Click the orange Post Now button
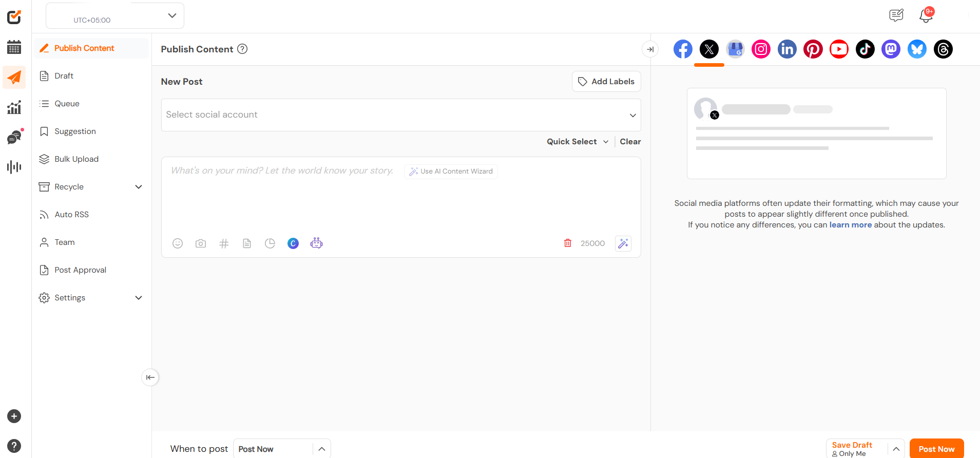980x458 pixels. coord(936,449)
